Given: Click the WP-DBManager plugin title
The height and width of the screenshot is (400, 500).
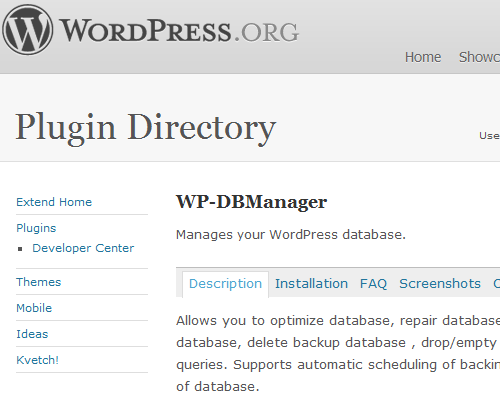Looking at the screenshot, I should coord(252,202).
